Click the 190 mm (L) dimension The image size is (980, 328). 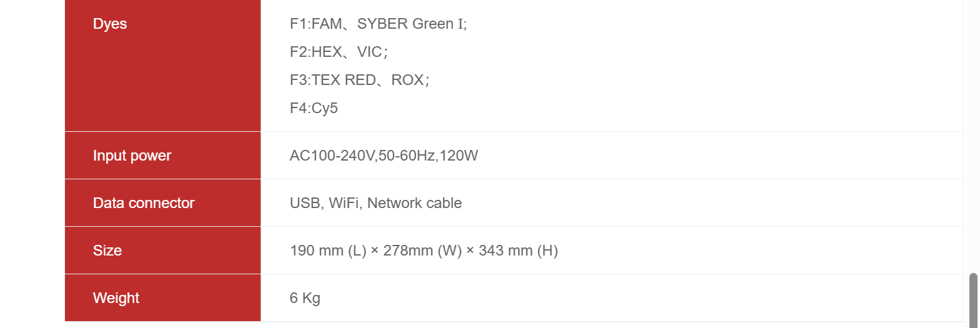click(x=328, y=251)
